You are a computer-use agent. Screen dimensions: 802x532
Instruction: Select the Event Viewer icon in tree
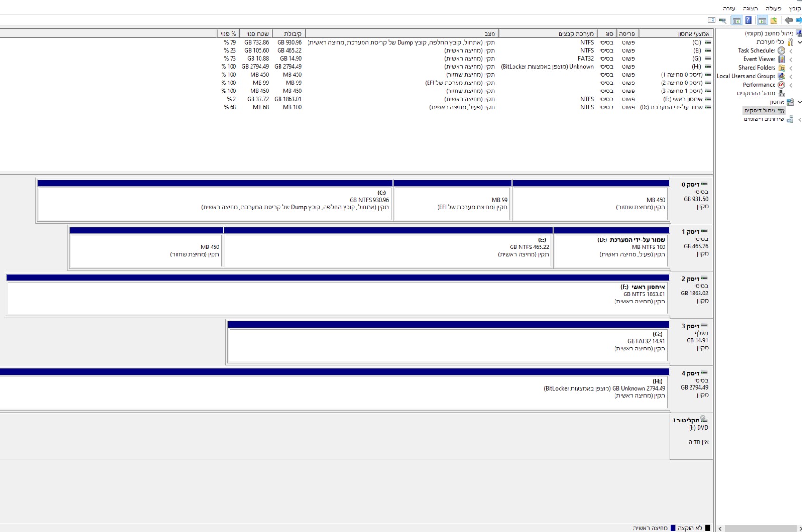click(x=782, y=59)
